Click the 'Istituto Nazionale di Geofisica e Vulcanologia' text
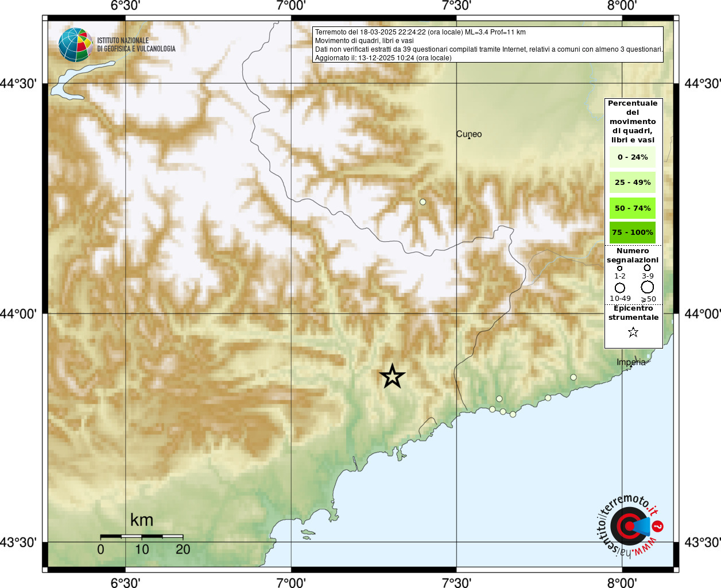The height and width of the screenshot is (588, 721). 136,45
